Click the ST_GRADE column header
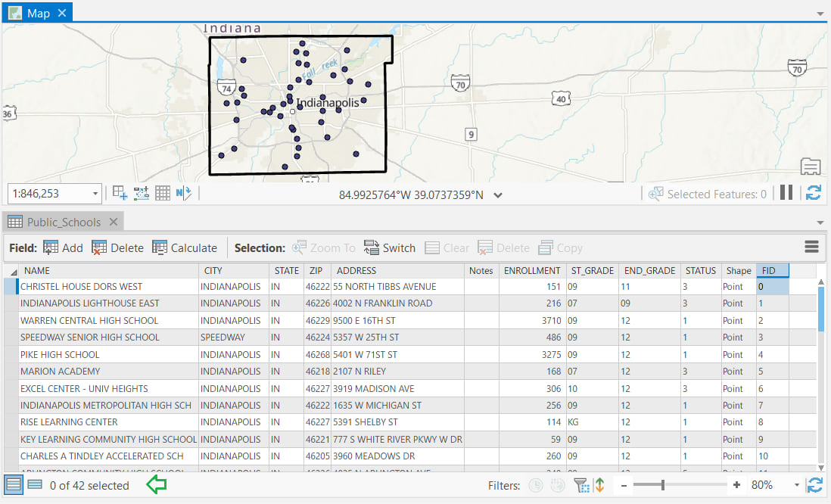Screen dimensions: 831x504 pyautogui.click(x=592, y=271)
